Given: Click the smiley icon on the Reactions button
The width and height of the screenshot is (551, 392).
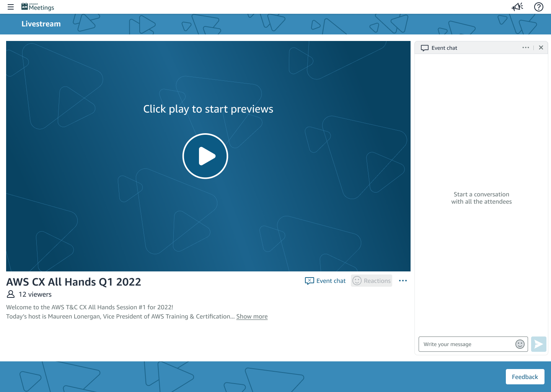Looking at the screenshot, I should coord(357,281).
